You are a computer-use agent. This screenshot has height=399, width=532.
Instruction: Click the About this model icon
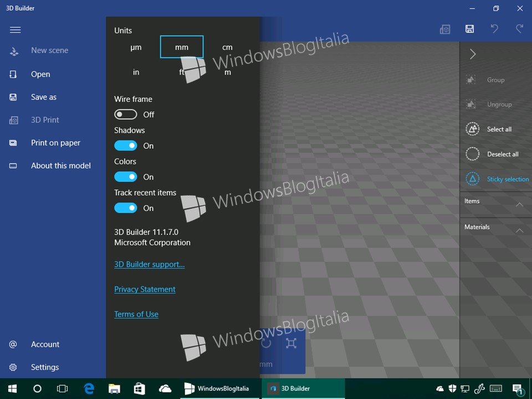point(13,166)
